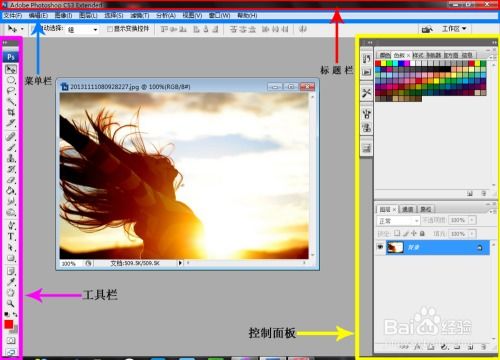This screenshot has height=360, width=500.
Task: Select the Clone Stamp tool
Action: [11, 158]
